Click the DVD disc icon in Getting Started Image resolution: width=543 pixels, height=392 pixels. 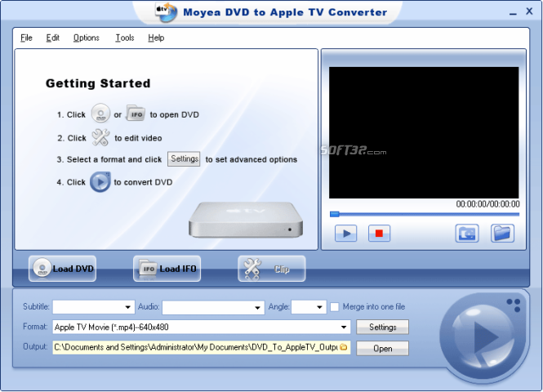(x=100, y=114)
